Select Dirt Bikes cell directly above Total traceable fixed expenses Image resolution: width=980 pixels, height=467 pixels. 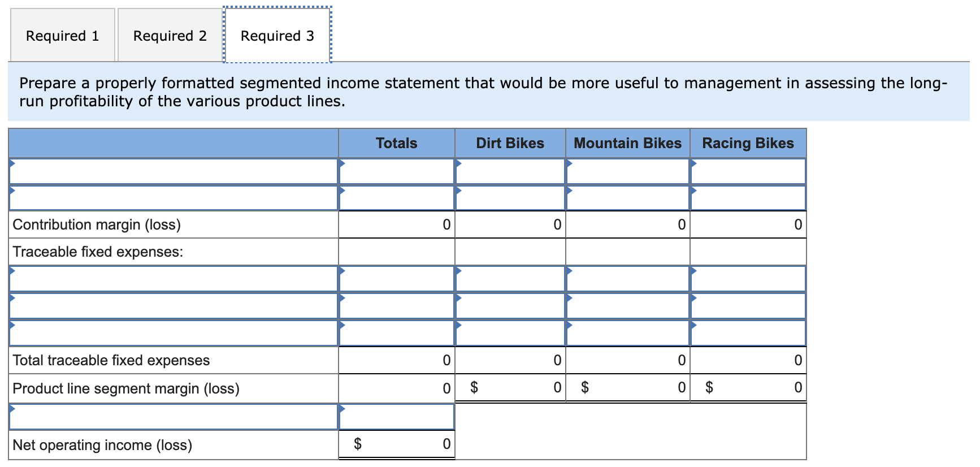coord(510,333)
